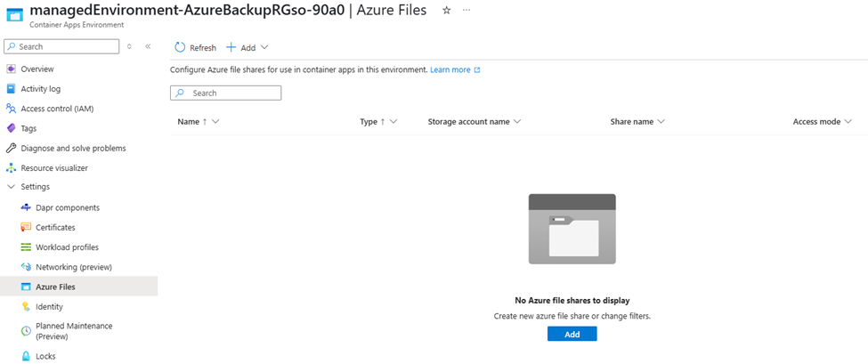The width and height of the screenshot is (868, 364).
Task: Click the Access mode column header
Action: 816,122
